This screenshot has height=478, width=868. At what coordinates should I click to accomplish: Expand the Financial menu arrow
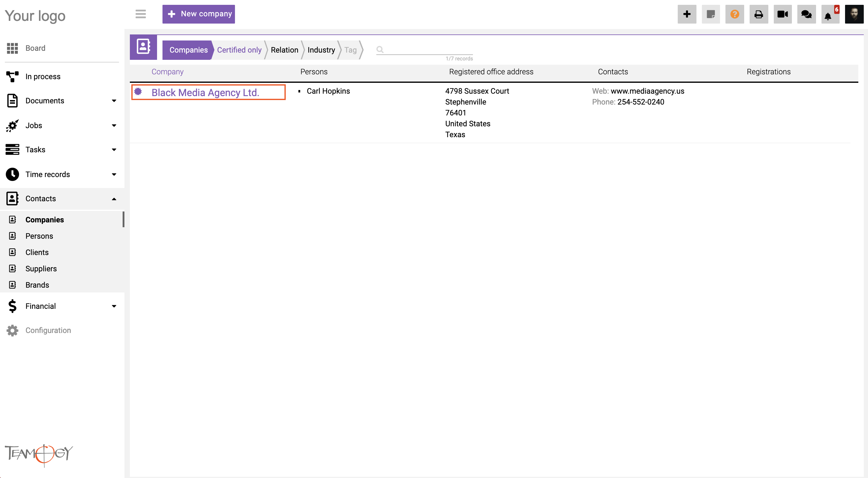point(114,306)
